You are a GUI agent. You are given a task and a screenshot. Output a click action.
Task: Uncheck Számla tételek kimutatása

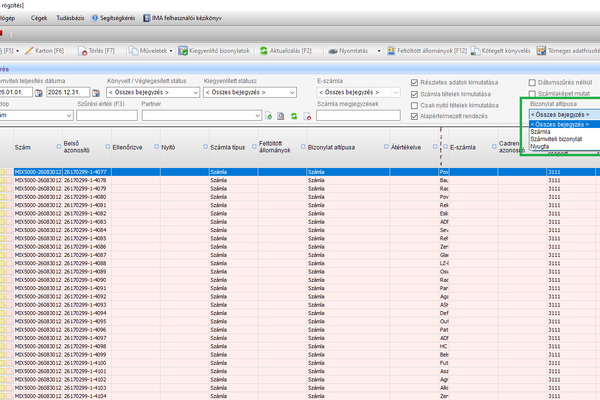click(x=414, y=94)
